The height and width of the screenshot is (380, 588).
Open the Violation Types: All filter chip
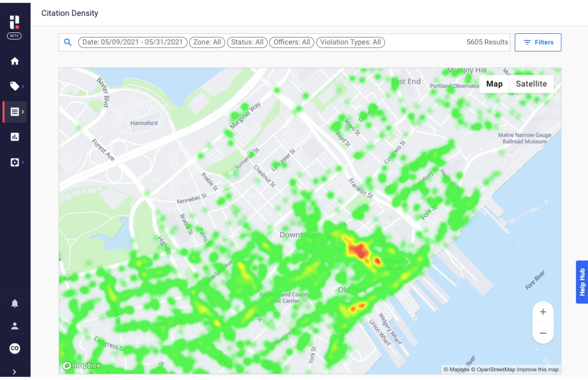pyautogui.click(x=350, y=42)
